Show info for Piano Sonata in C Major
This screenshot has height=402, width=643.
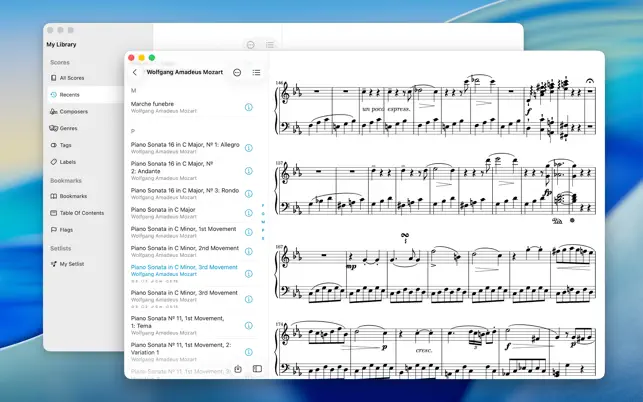[x=249, y=213]
